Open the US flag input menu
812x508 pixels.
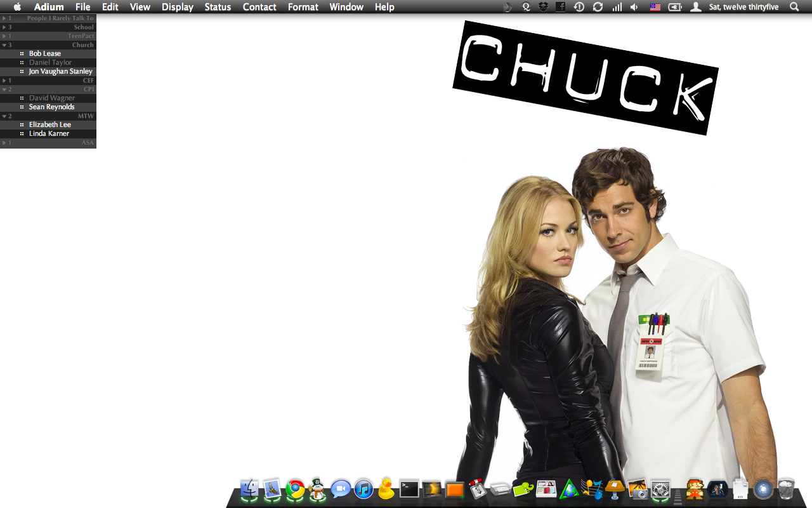[655, 7]
